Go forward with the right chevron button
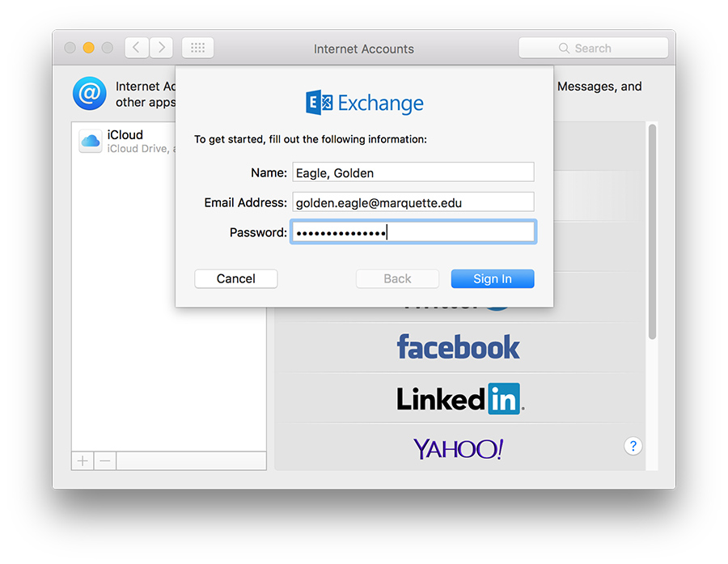The image size is (728, 564). [x=161, y=49]
